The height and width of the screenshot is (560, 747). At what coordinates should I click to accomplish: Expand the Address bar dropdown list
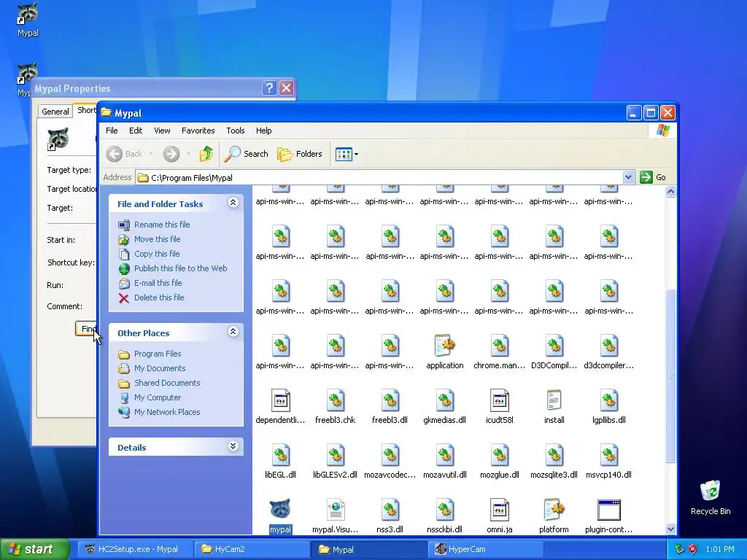(x=628, y=177)
